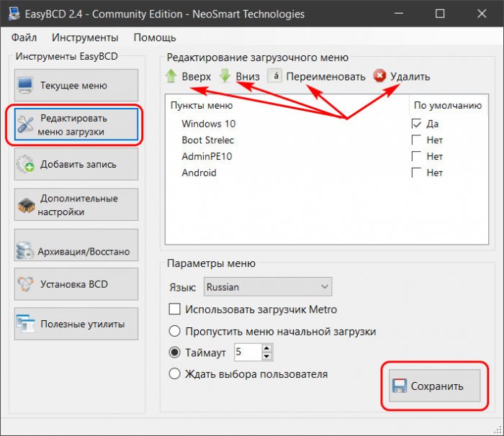Image resolution: width=504 pixels, height=436 pixels.
Task: Click the red Удалить delete icon
Action: (379, 76)
